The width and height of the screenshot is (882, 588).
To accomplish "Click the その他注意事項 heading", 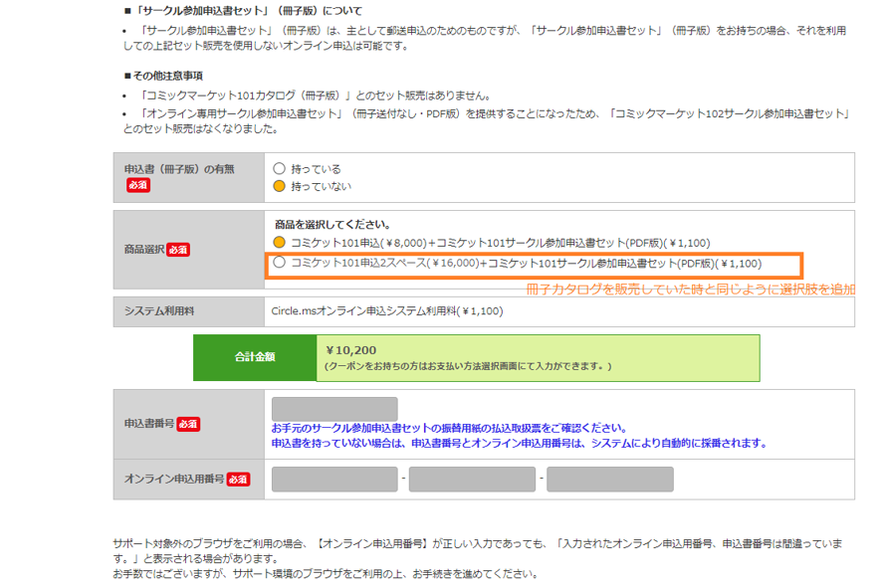I will (x=167, y=76).
